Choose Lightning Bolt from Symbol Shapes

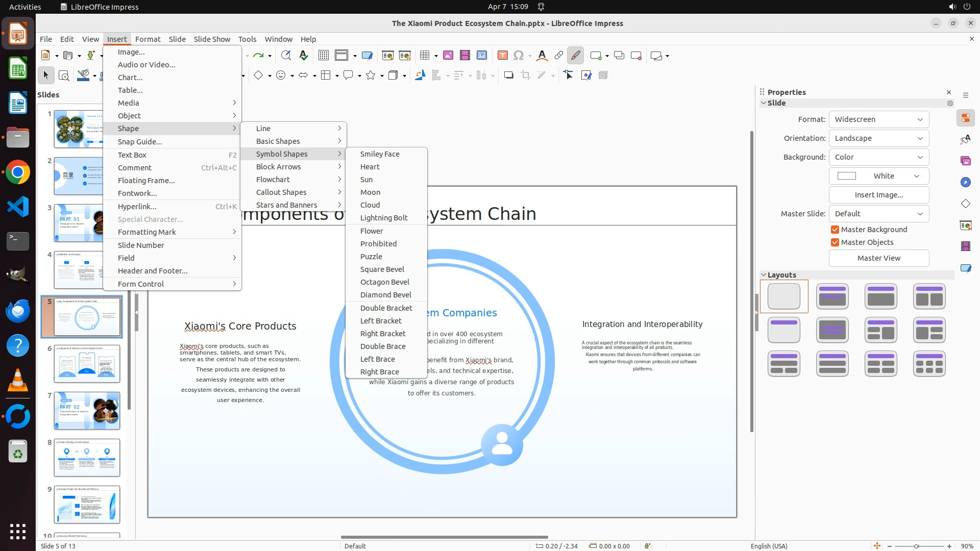pyautogui.click(x=384, y=218)
